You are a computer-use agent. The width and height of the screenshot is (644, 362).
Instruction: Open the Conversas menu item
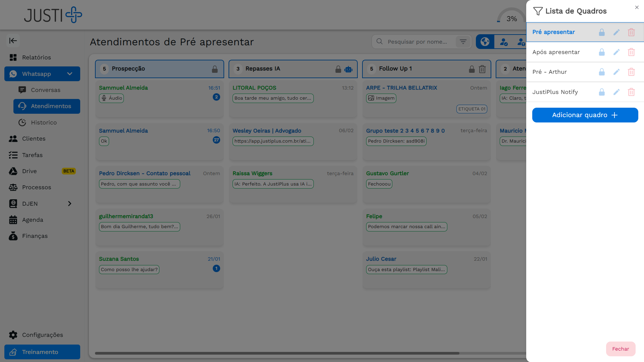pyautogui.click(x=46, y=90)
